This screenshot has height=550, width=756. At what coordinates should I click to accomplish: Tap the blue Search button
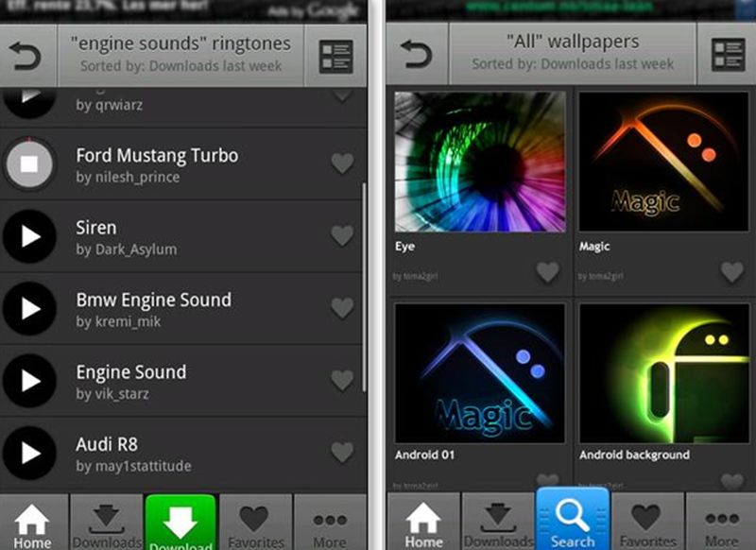[573, 520]
